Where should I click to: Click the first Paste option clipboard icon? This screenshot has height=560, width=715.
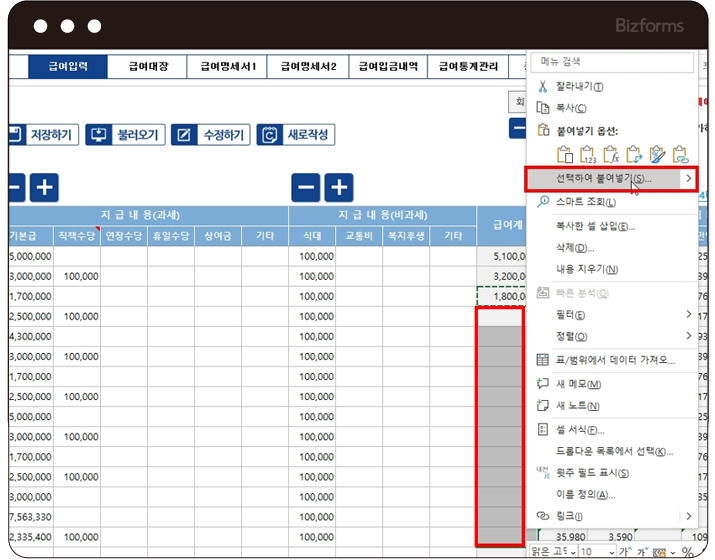click(x=564, y=154)
